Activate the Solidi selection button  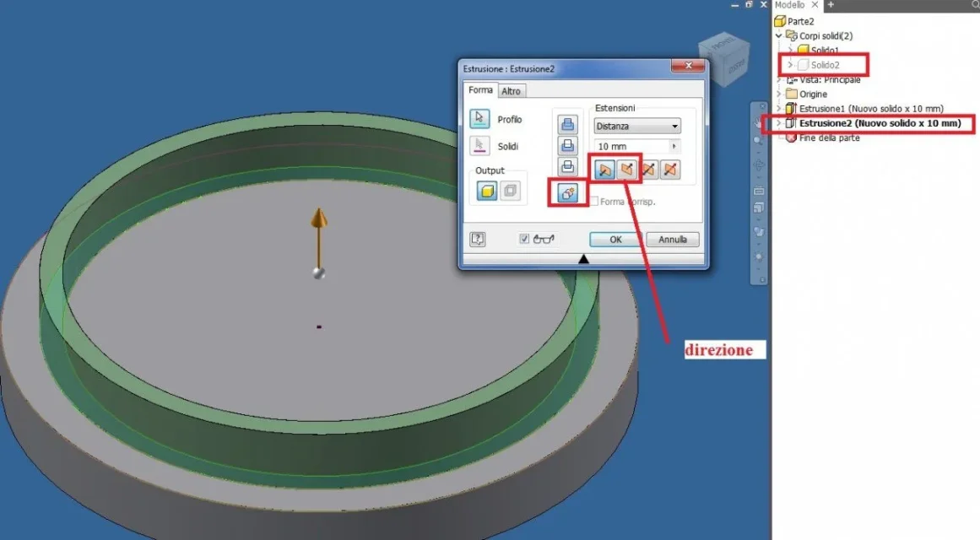coord(479,146)
